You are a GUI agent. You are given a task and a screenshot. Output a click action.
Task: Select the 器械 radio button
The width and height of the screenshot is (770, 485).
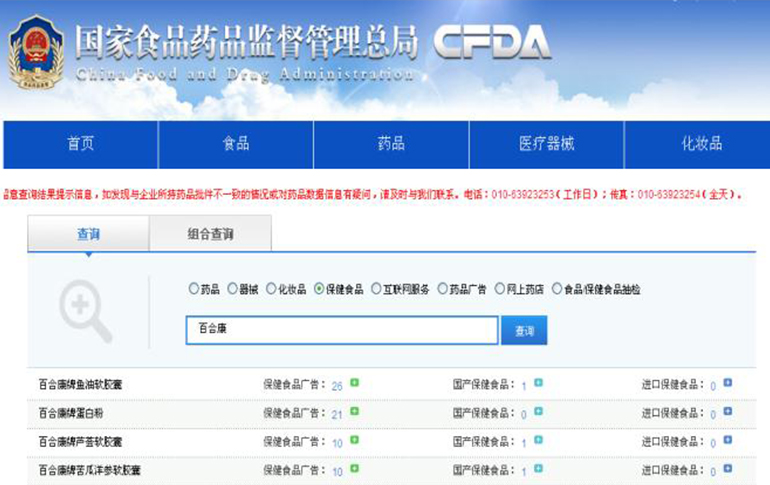(x=232, y=289)
